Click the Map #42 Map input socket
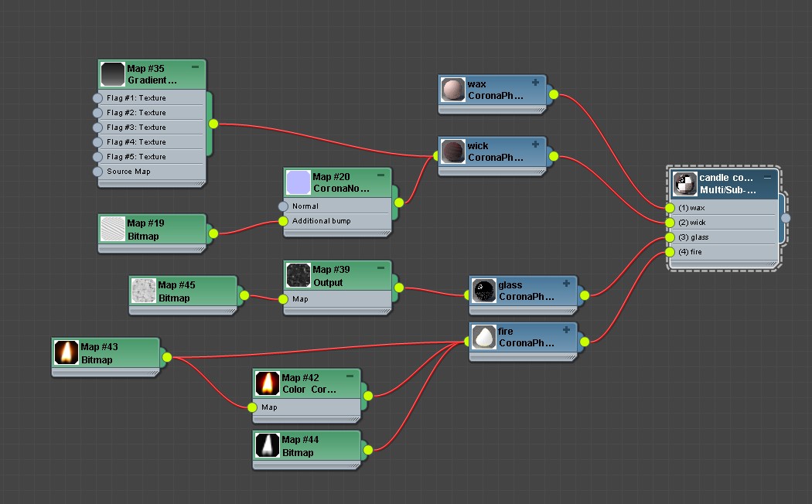 (252, 407)
